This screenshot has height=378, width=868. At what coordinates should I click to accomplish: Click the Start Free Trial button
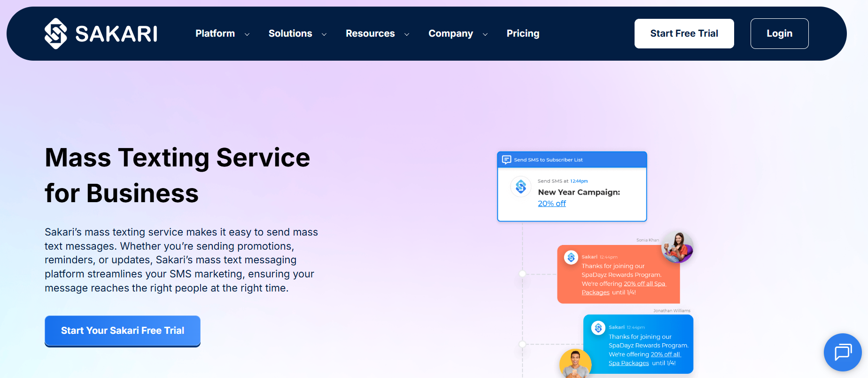pos(684,33)
